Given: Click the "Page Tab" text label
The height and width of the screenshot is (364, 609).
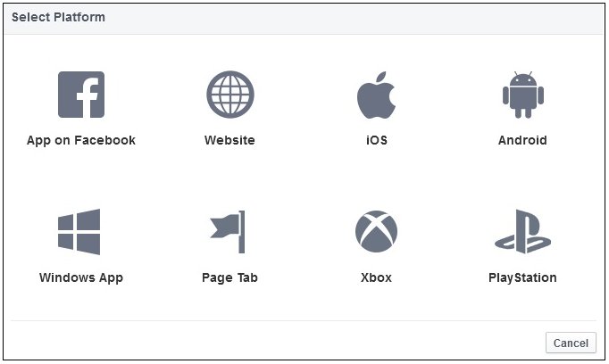Looking at the screenshot, I should pyautogui.click(x=229, y=277).
